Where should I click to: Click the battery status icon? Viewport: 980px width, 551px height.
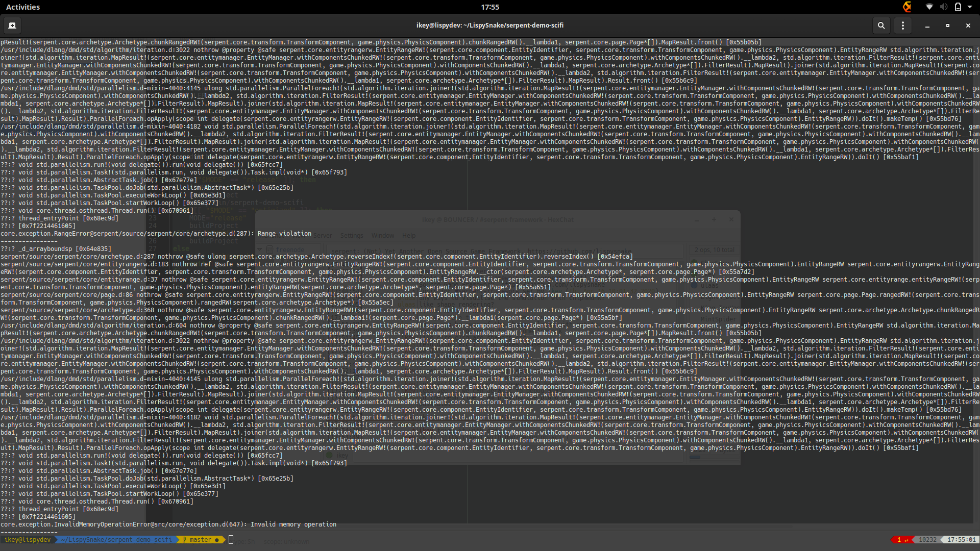(958, 7)
